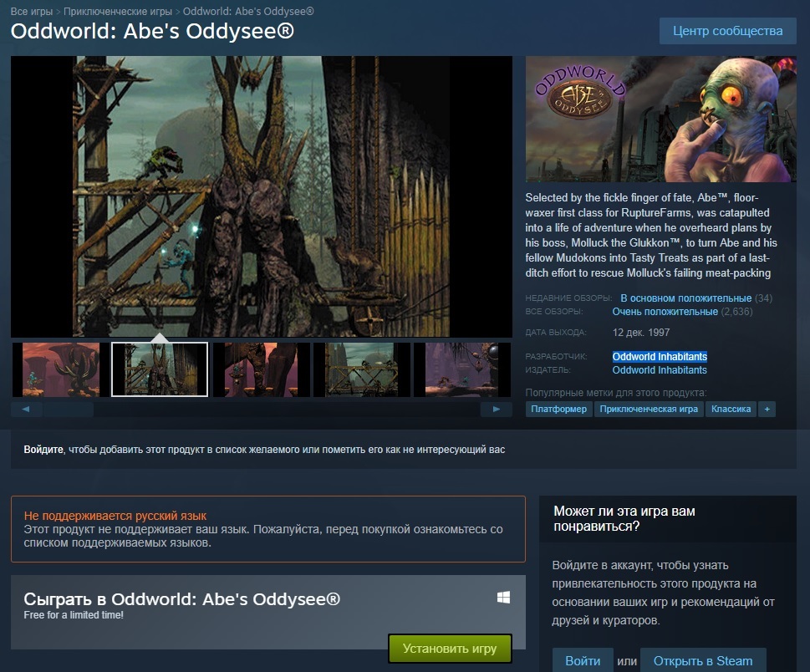Open the 'Центр сообщества' community hub button
Viewport: 810px width, 672px height.
tap(727, 31)
